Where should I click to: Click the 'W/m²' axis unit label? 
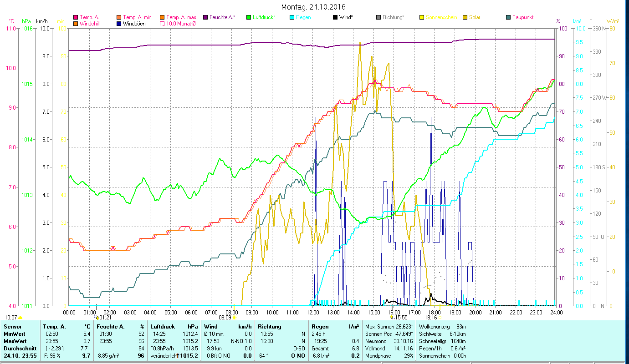pos(613,21)
